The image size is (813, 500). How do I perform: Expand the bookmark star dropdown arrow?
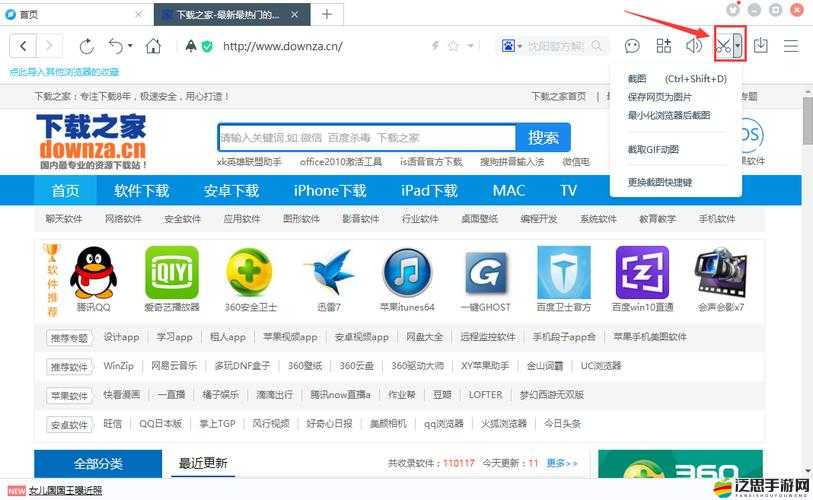tap(471, 46)
